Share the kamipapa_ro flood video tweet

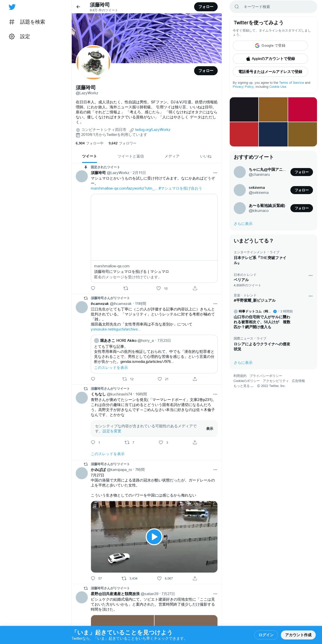click(195, 578)
